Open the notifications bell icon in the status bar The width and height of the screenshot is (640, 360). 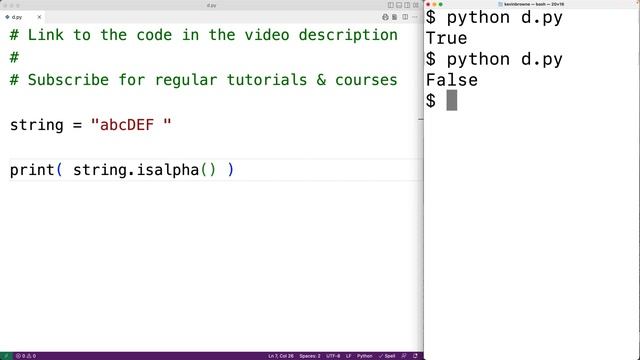(x=415, y=356)
